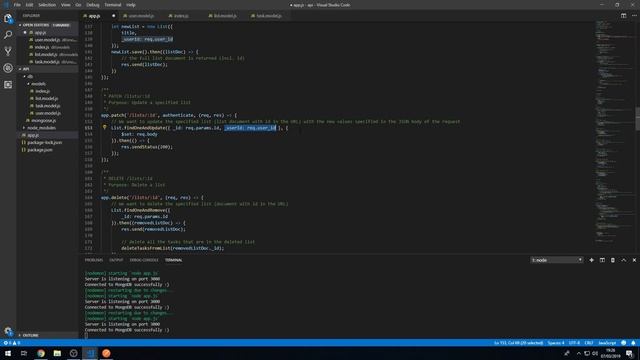Open the Search view in the activity bar

coord(8,35)
